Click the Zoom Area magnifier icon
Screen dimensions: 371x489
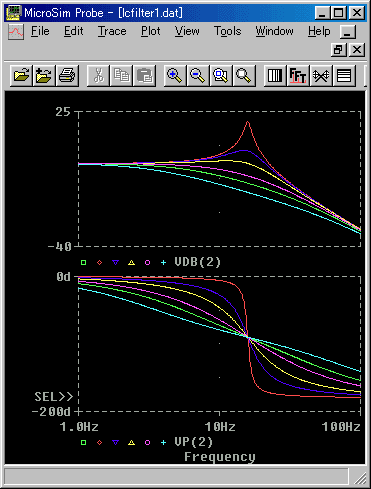(221, 76)
